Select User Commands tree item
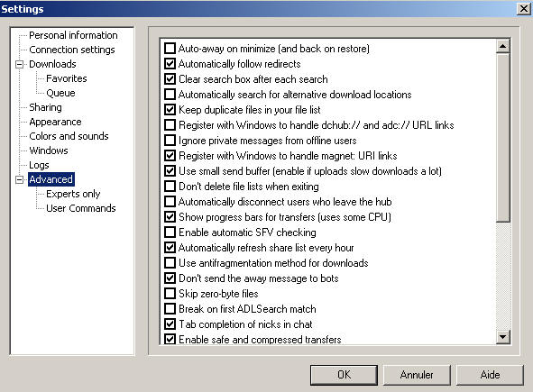Viewport: 533px width, 392px height. coord(81,208)
